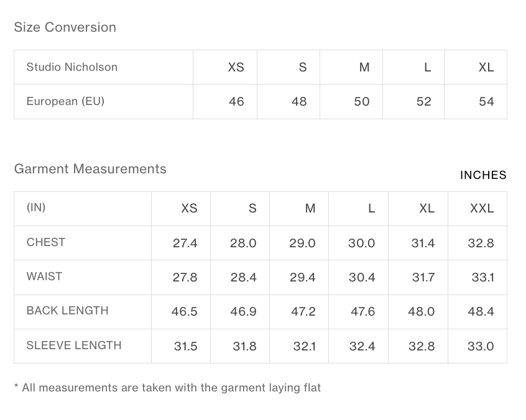Click waist measurement 33.1 for XXL
This screenshot has height=420, width=526.
coord(482,277)
